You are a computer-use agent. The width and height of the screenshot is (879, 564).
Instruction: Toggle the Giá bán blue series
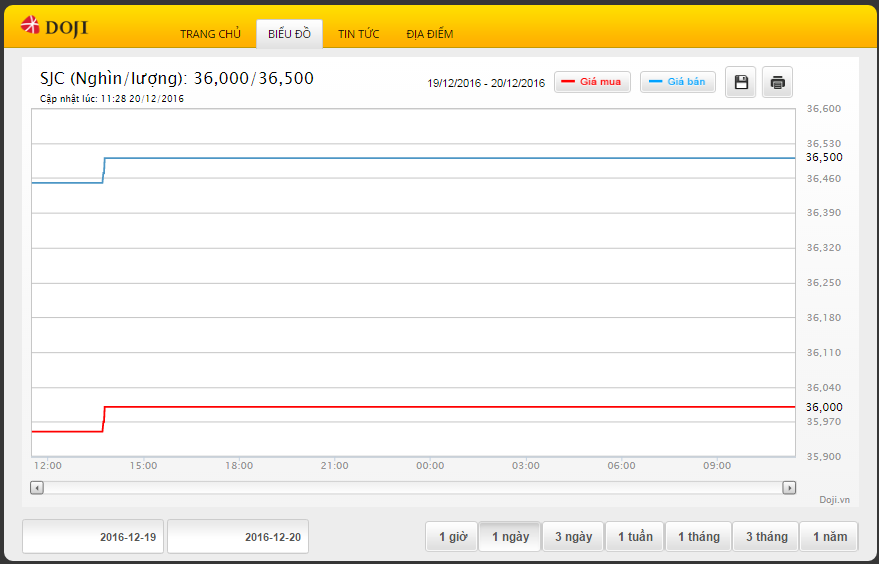(x=678, y=82)
